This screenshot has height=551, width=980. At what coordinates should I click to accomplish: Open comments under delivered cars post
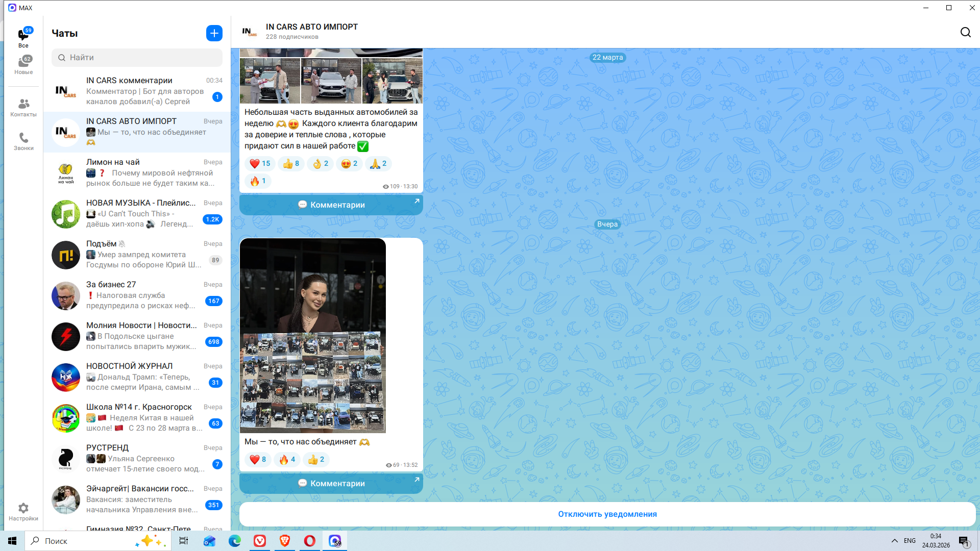[x=331, y=205]
